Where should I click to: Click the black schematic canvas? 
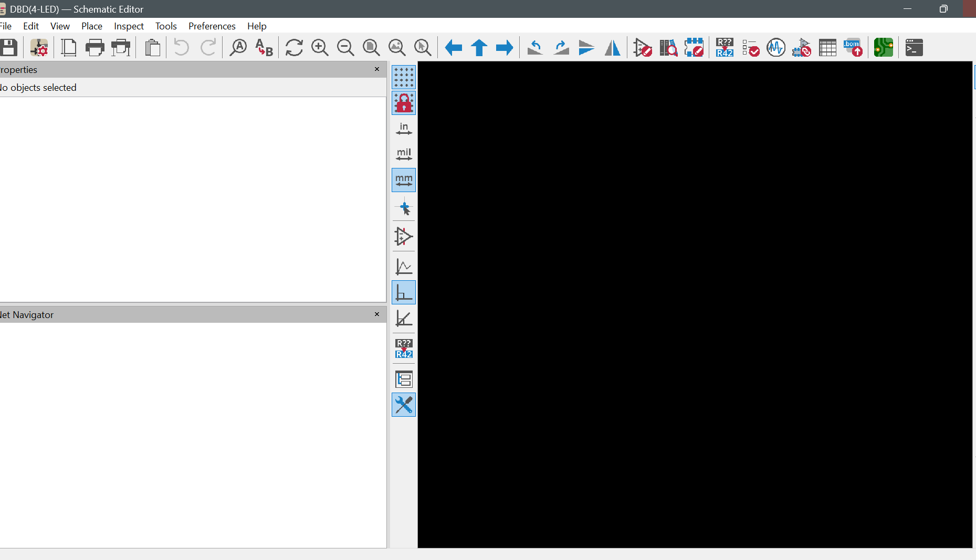695,304
